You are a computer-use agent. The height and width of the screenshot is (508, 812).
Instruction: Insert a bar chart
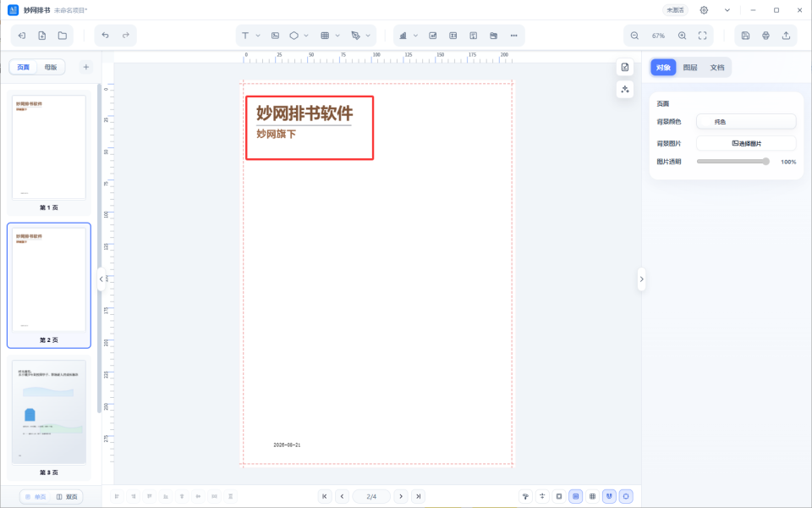pyautogui.click(x=403, y=36)
